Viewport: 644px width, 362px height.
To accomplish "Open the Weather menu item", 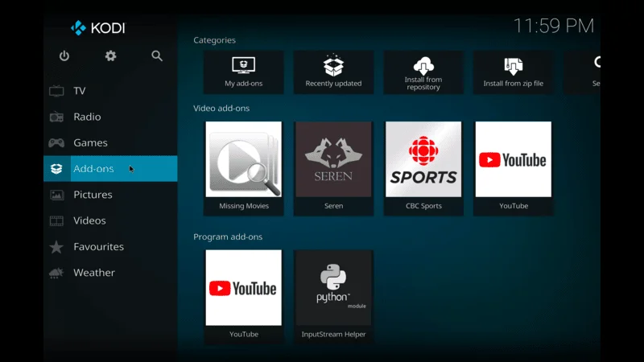I will 110,273.
